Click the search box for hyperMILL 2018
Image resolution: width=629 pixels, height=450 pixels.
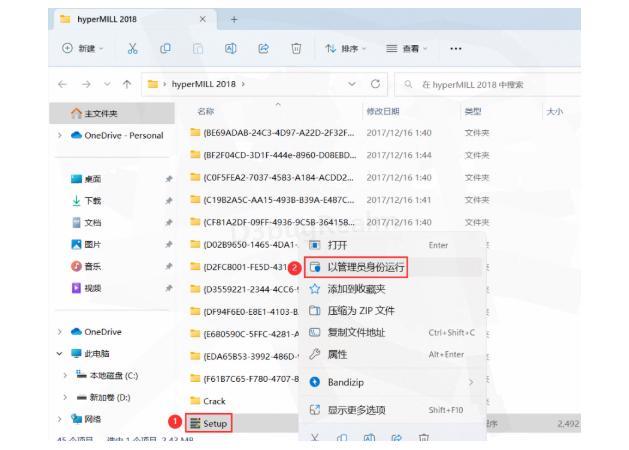coord(487,85)
